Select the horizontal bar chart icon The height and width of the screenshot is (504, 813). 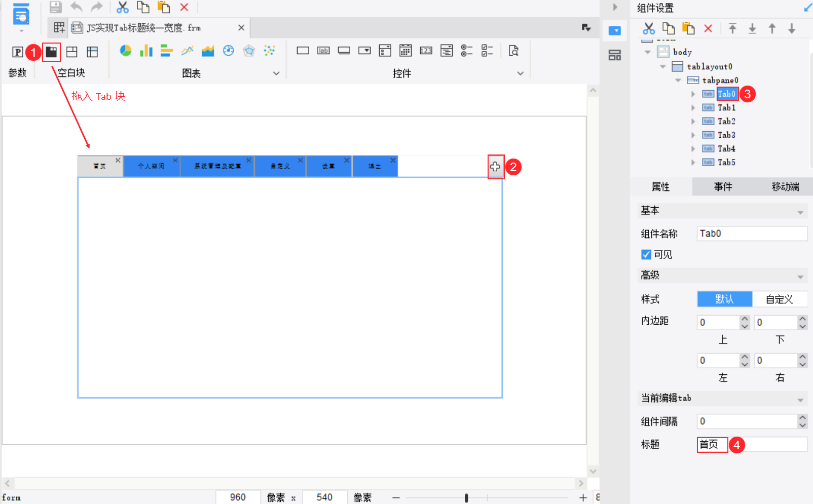(x=167, y=51)
